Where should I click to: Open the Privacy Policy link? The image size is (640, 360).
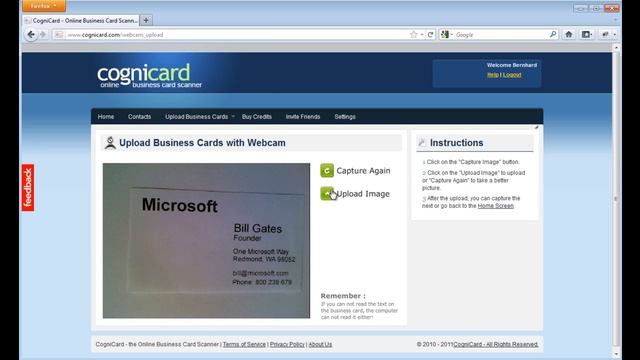coord(287,344)
